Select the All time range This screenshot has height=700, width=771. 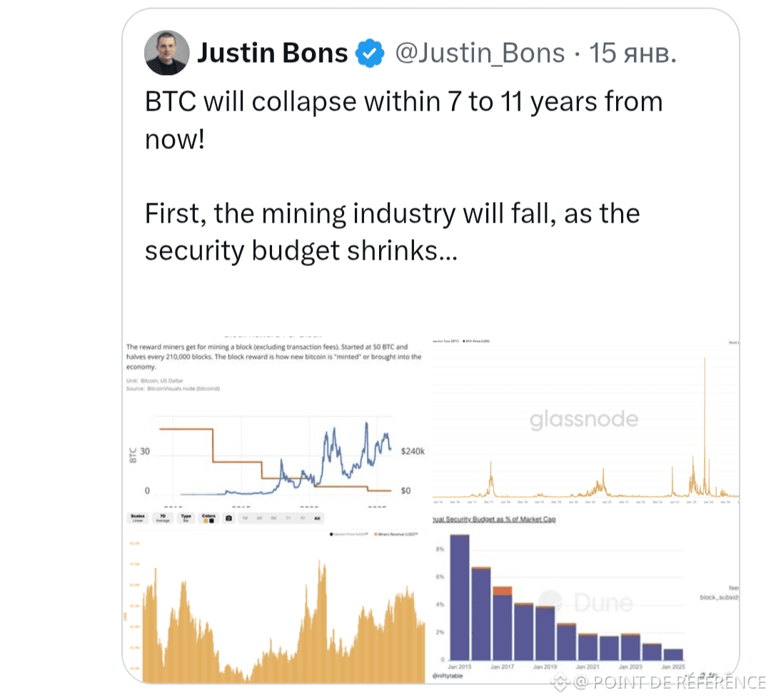click(317, 518)
